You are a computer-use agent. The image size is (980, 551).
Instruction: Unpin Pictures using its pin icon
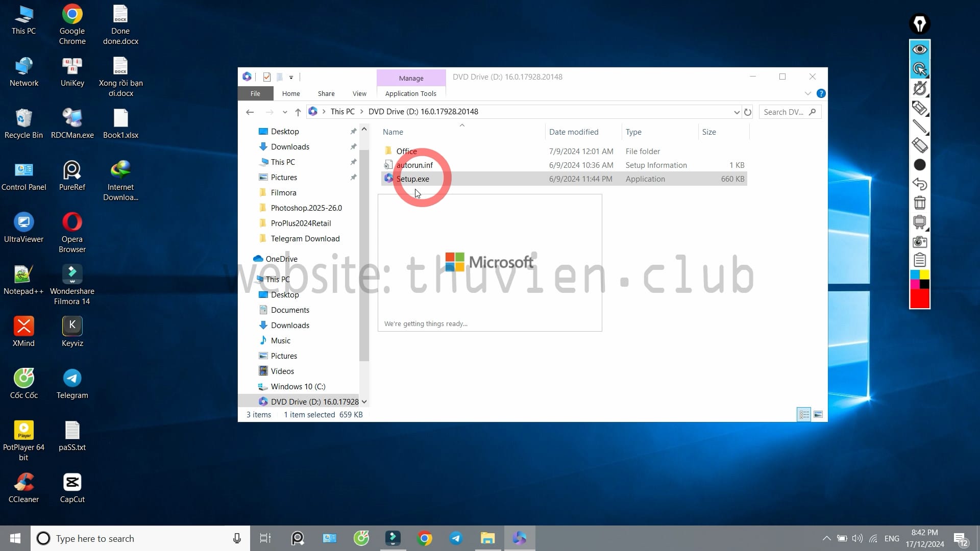[x=353, y=178]
